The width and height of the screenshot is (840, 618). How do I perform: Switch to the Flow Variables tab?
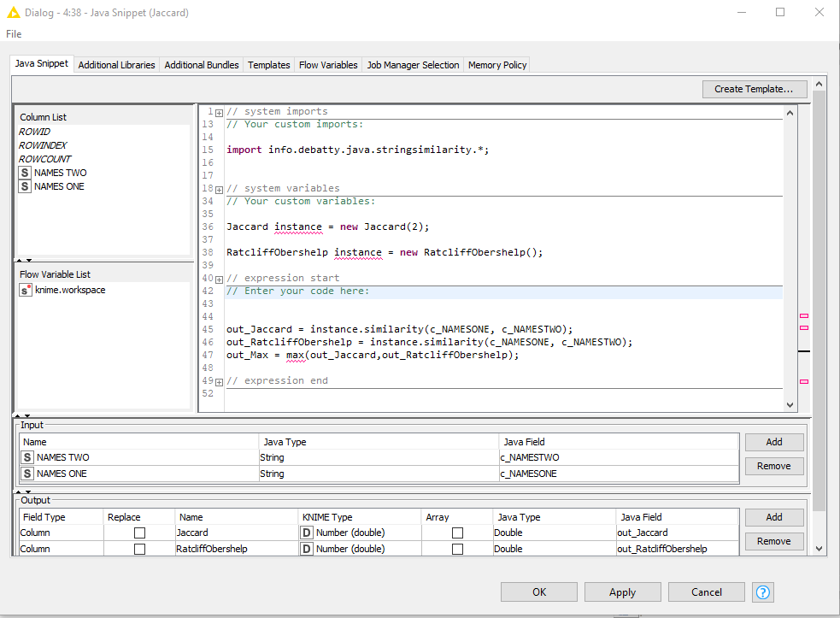click(x=328, y=64)
